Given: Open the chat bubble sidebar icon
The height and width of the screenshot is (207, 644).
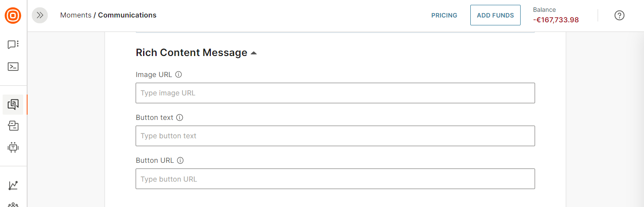Looking at the screenshot, I should point(13,45).
